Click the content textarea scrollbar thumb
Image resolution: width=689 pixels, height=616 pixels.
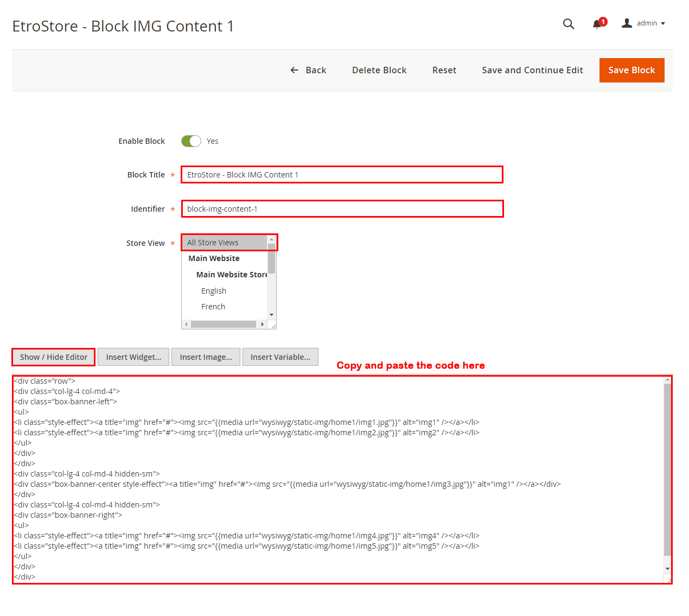coord(667,470)
